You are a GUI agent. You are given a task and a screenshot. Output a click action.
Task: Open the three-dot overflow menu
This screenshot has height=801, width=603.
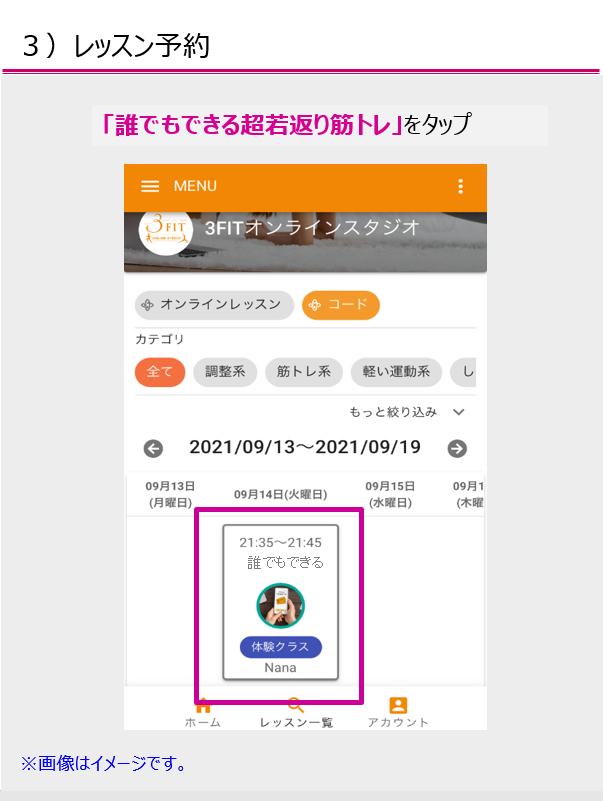(x=460, y=186)
